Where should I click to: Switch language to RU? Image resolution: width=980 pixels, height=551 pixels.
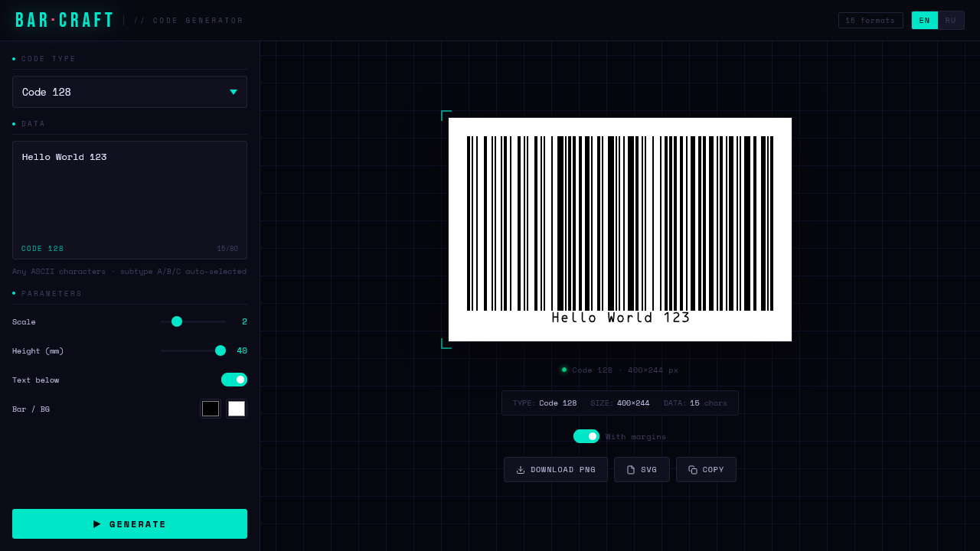(951, 21)
